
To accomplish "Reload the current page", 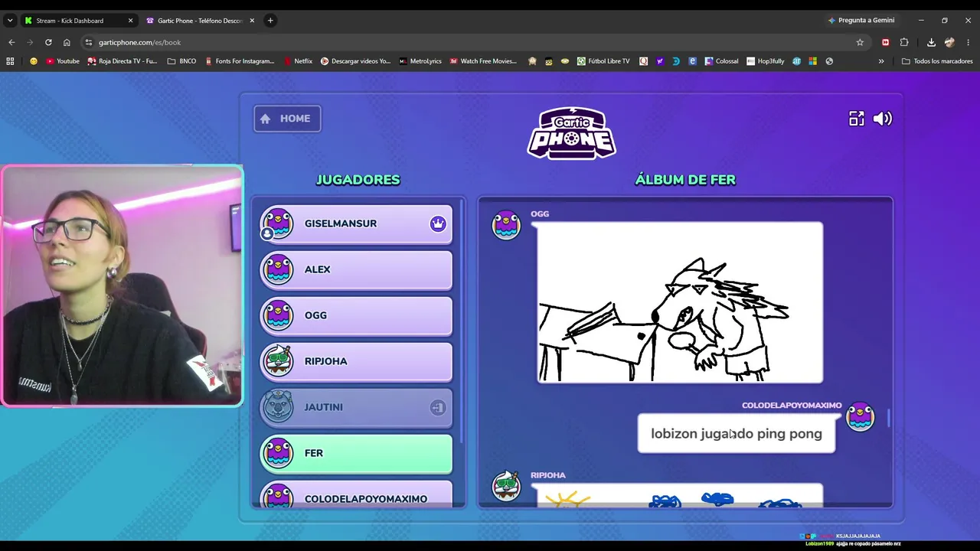I will [x=48, y=42].
